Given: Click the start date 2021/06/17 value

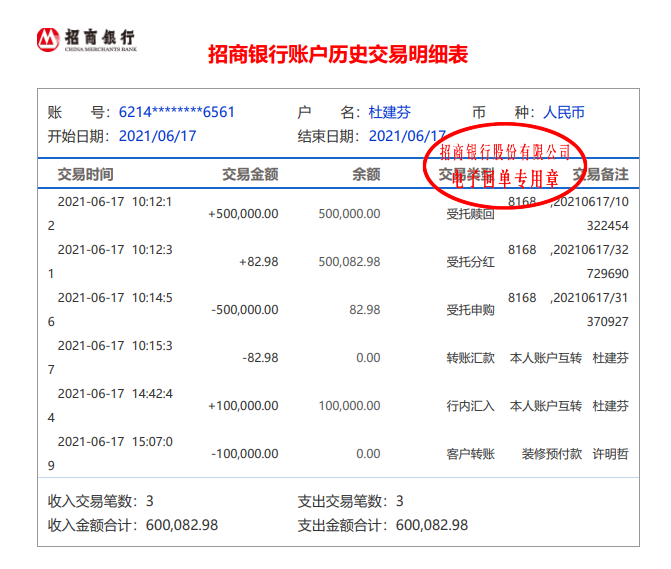Looking at the screenshot, I should tap(157, 136).
